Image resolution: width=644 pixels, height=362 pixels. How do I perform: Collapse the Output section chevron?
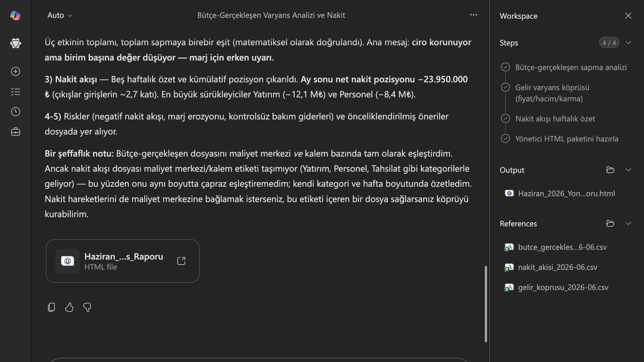coord(628,170)
